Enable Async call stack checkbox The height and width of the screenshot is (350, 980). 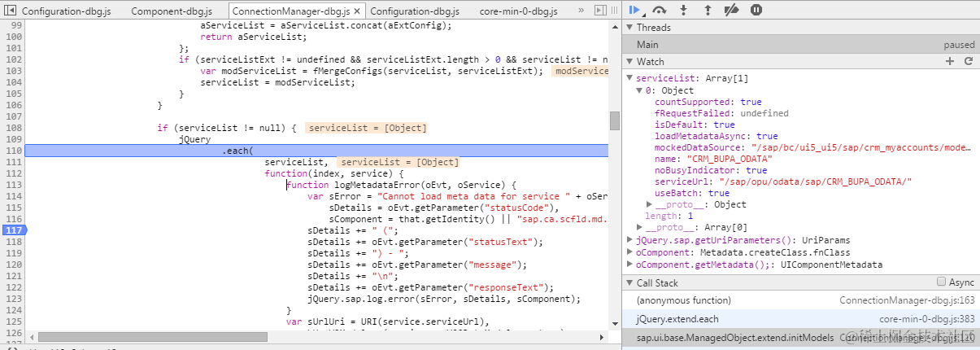[943, 282]
